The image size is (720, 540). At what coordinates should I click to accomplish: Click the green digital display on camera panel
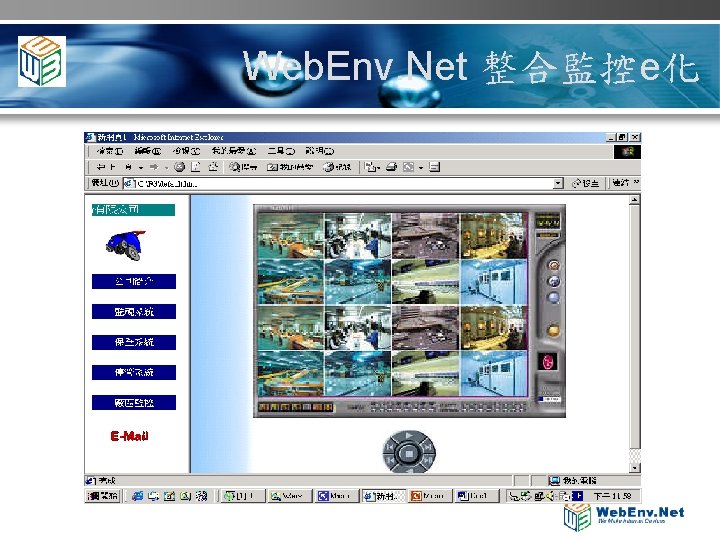[547, 223]
